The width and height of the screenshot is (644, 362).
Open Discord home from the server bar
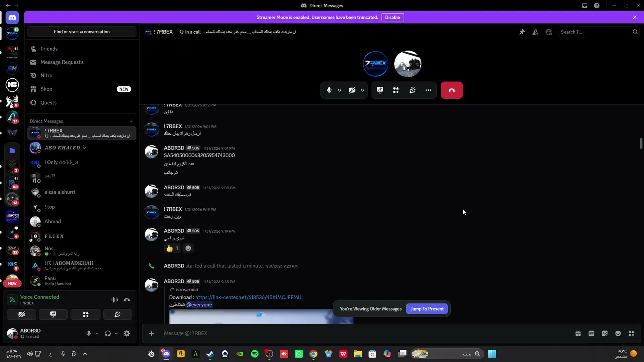(12, 18)
